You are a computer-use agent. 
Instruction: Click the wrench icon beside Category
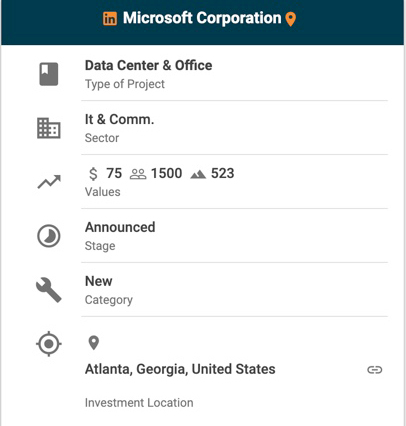tap(49, 290)
